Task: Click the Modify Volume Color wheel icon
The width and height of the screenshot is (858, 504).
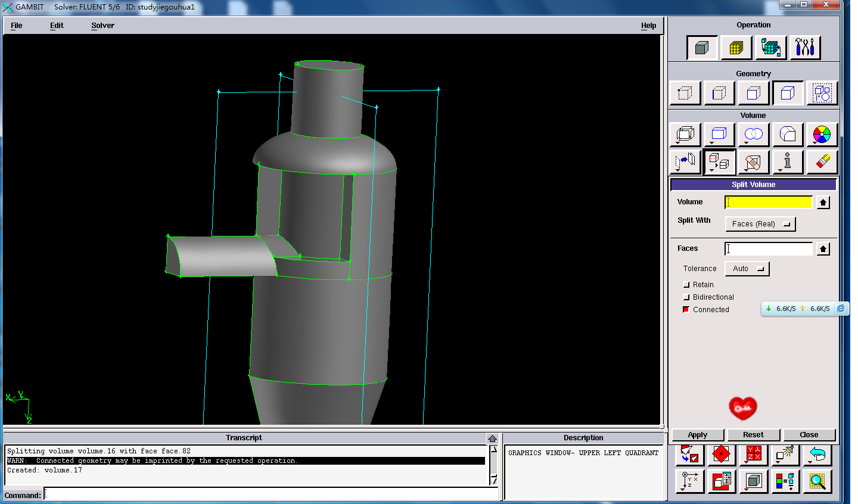Action: point(822,135)
